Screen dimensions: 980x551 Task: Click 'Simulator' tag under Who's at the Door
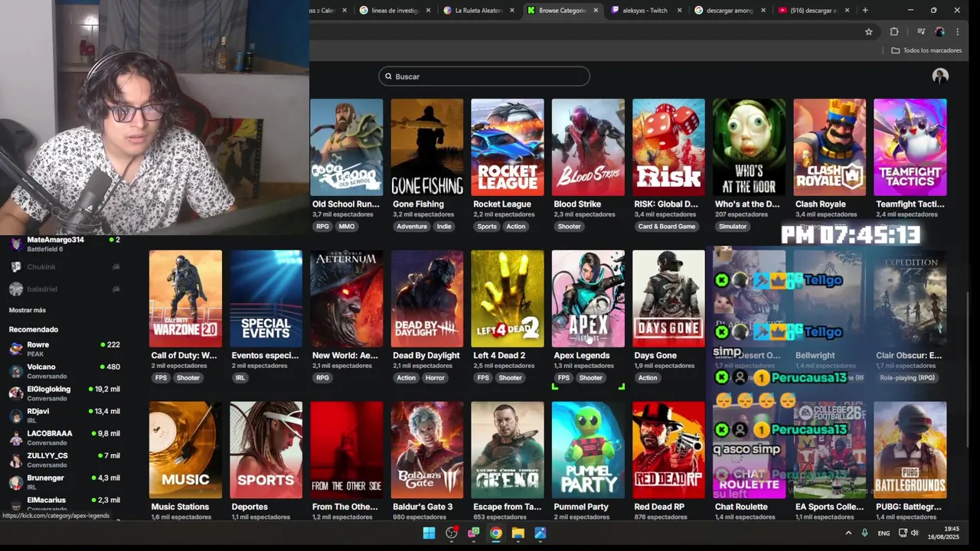(733, 227)
